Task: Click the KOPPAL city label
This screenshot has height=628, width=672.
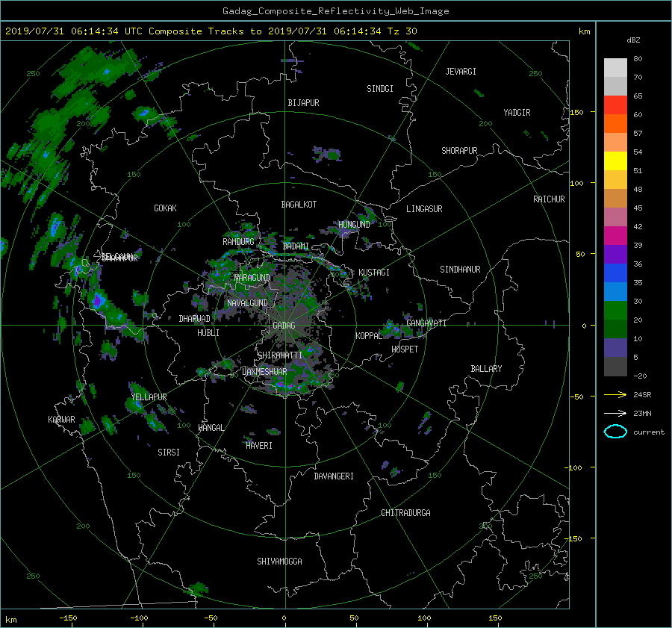Action: pos(369,336)
